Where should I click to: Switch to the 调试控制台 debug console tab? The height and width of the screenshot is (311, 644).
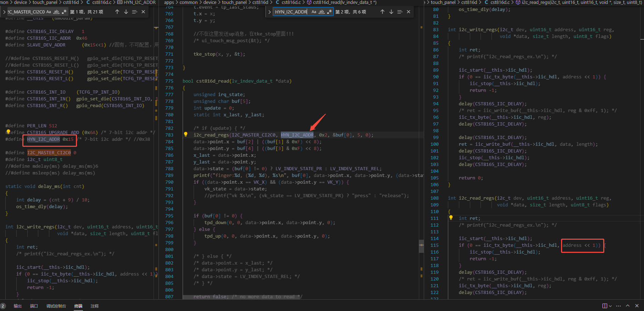56,306
